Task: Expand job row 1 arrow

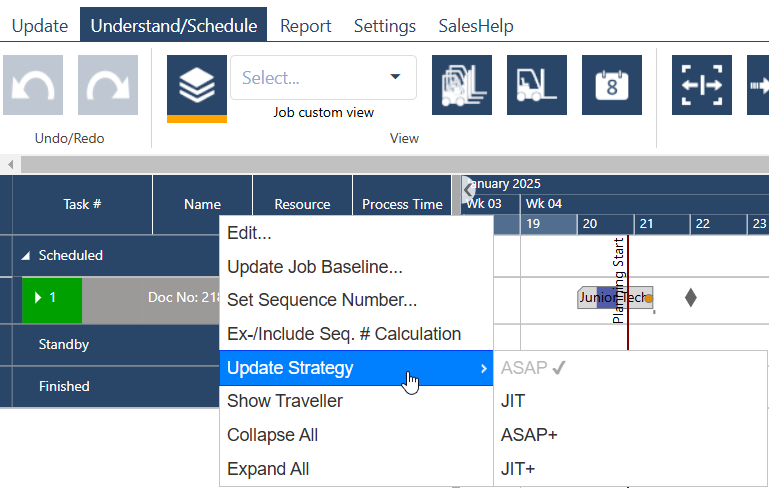Action: (38, 297)
